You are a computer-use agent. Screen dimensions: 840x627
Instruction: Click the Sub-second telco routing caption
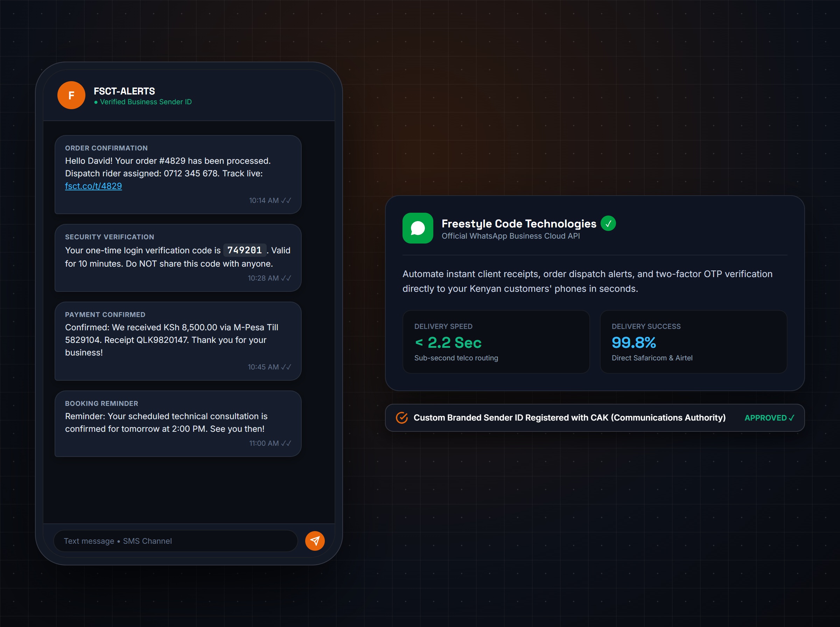point(456,358)
